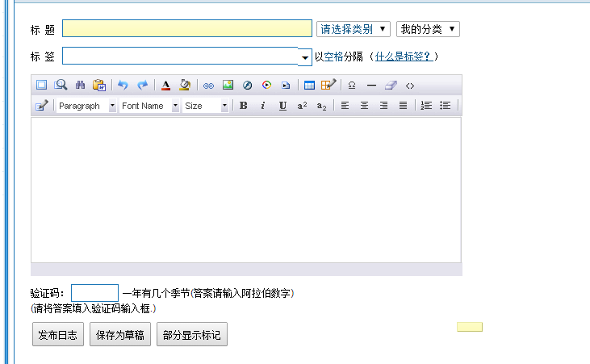Open the preview magnifier tool

(61, 85)
